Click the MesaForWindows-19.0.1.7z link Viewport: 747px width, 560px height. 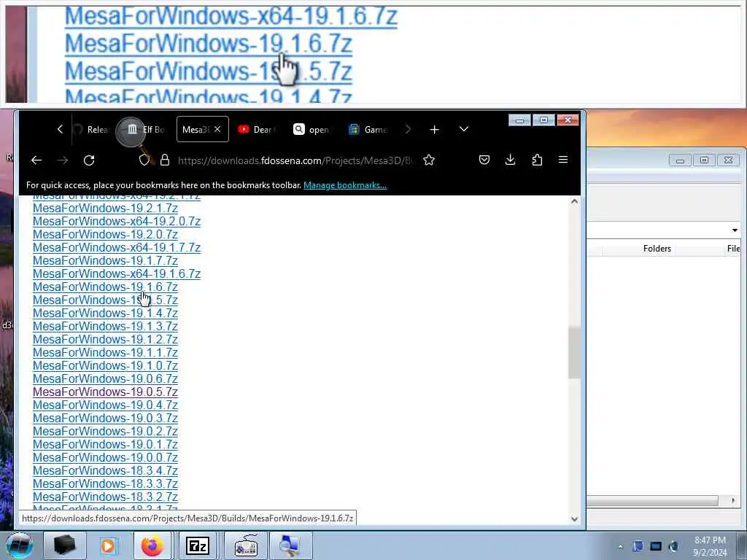pos(105,444)
